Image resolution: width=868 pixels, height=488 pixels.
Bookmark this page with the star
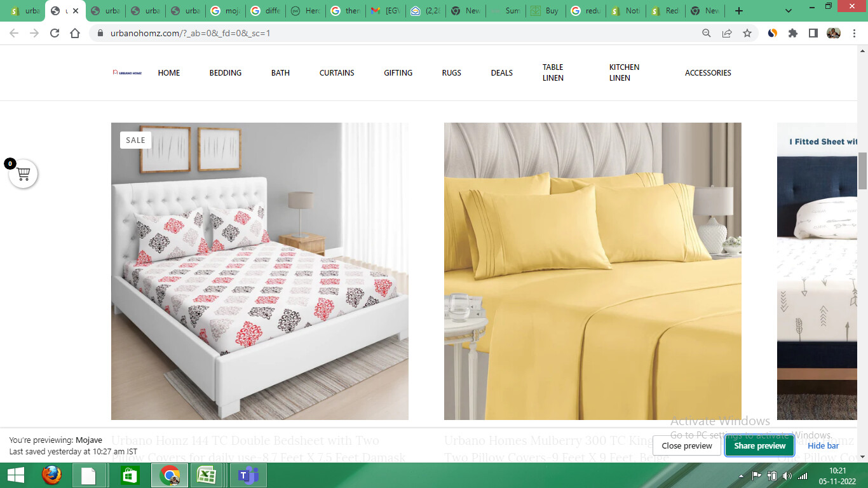747,33
